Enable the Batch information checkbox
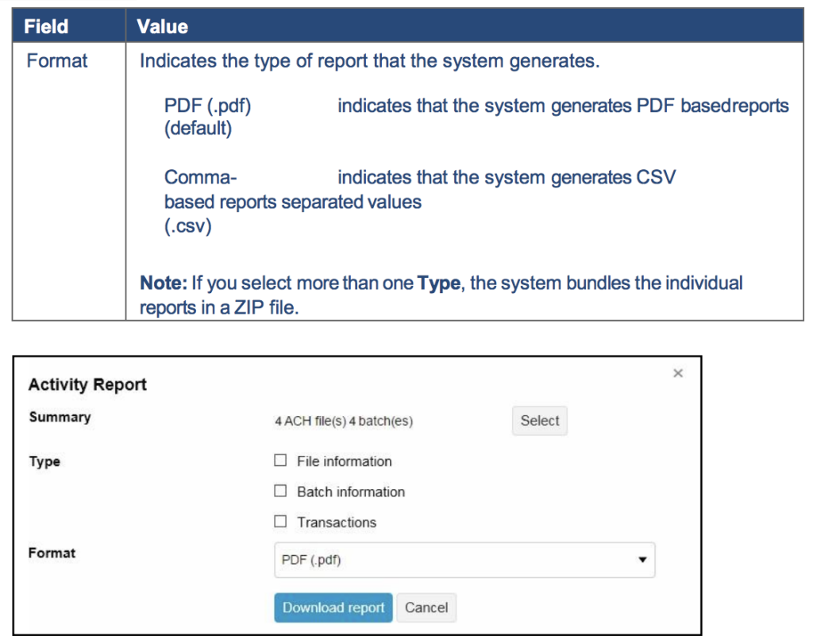 279,492
